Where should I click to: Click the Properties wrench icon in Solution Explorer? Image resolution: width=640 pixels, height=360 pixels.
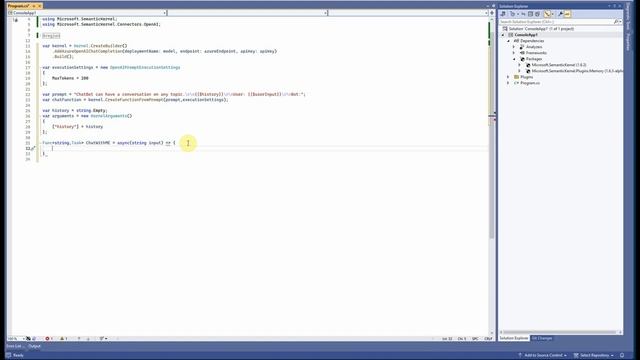pyautogui.click(x=560, y=14)
